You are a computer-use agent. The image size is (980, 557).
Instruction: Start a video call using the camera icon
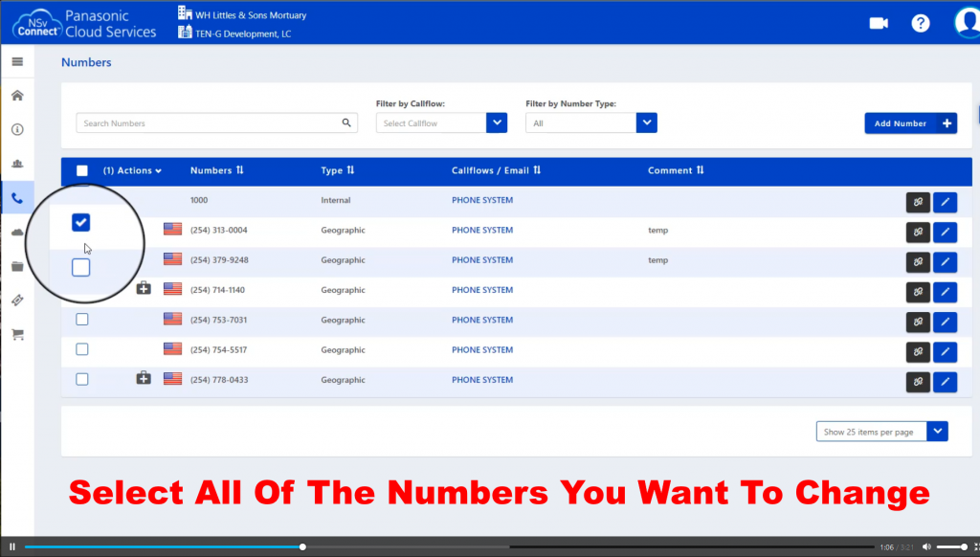pyautogui.click(x=878, y=23)
